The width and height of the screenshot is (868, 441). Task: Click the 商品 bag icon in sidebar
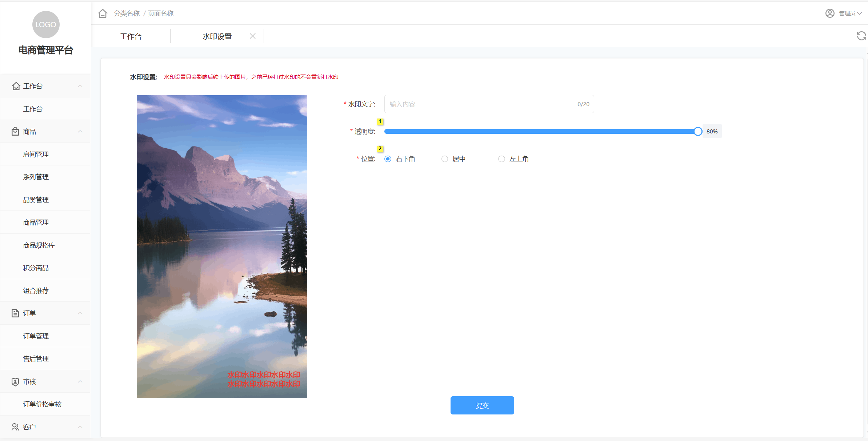click(15, 132)
